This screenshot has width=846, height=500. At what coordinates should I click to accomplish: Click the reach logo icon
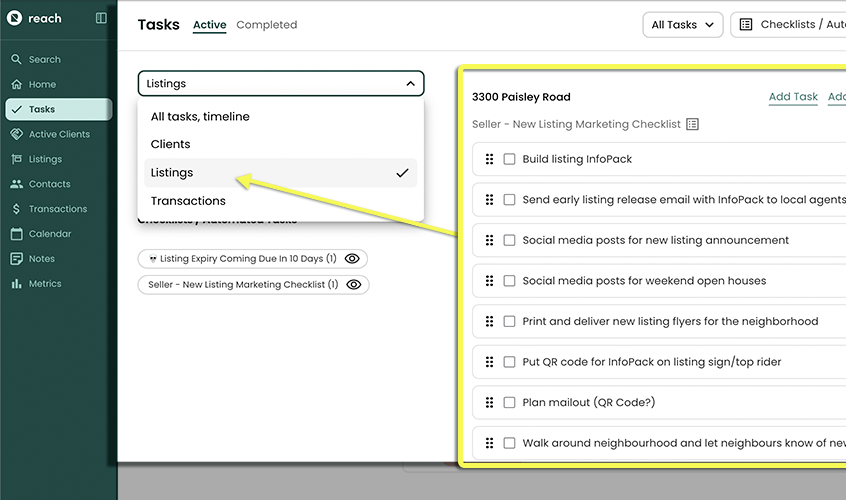click(15, 19)
